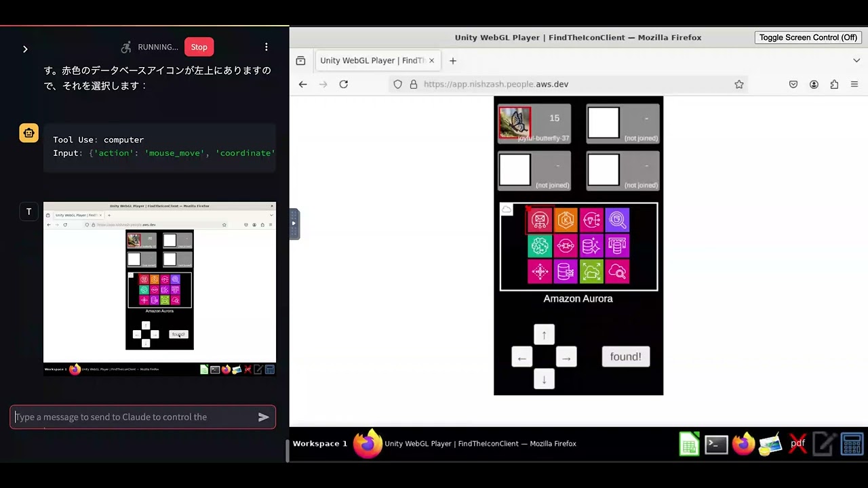Click the highlighted envelope-network icon in the grid
Viewport: 868px width, 488px height.
[540, 220]
